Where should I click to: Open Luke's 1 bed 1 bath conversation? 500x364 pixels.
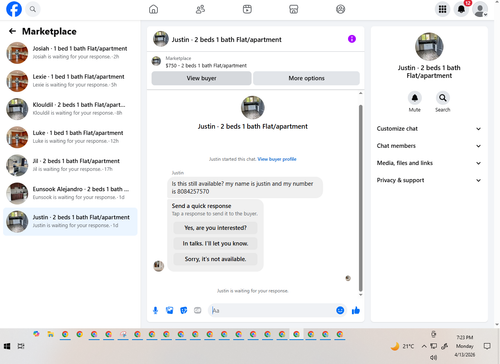(x=70, y=137)
